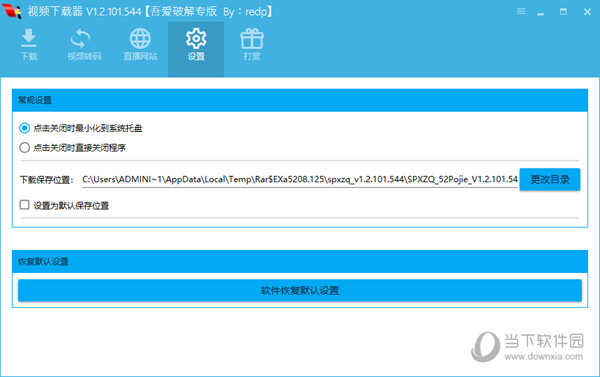
Task: Click the app logo in title bar
Action: (11, 11)
